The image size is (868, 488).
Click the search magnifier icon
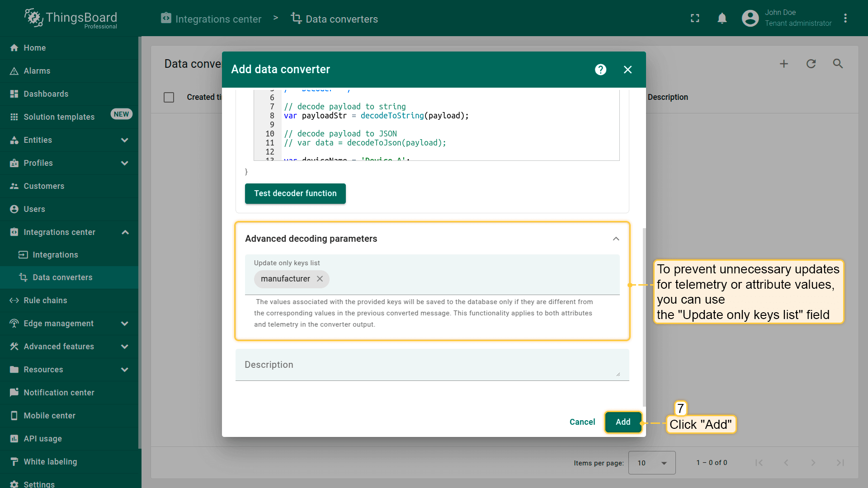tap(838, 64)
